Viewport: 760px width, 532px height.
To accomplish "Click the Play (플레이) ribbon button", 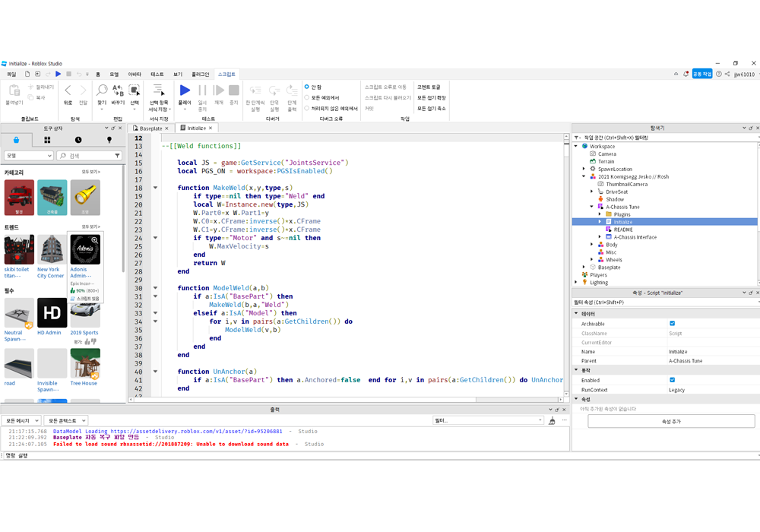I will pos(185,90).
